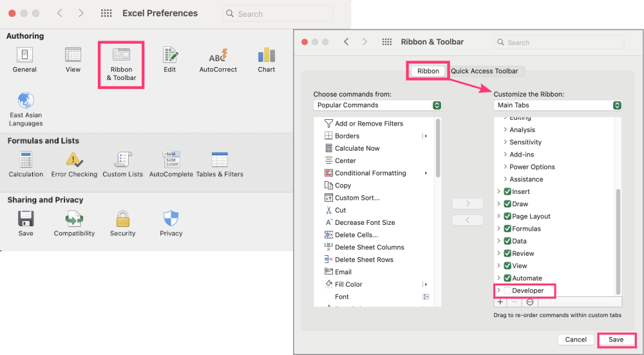
Task: Click add command right-arrow button
Action: coord(468,204)
